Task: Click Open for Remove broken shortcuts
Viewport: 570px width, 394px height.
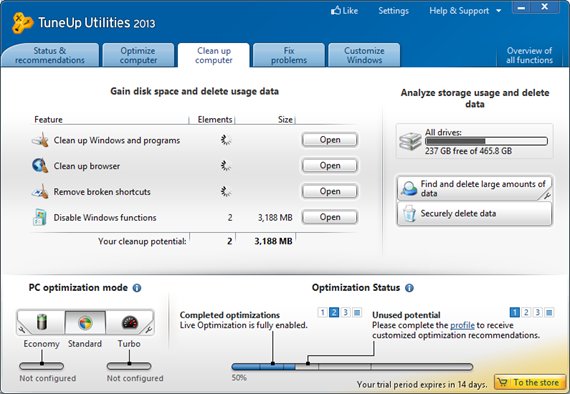Action: pyautogui.click(x=330, y=192)
